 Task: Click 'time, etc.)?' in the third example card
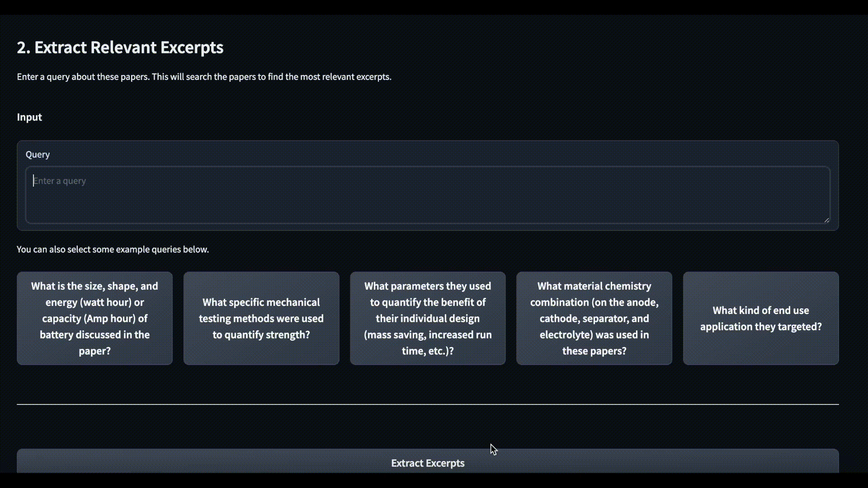(427, 351)
